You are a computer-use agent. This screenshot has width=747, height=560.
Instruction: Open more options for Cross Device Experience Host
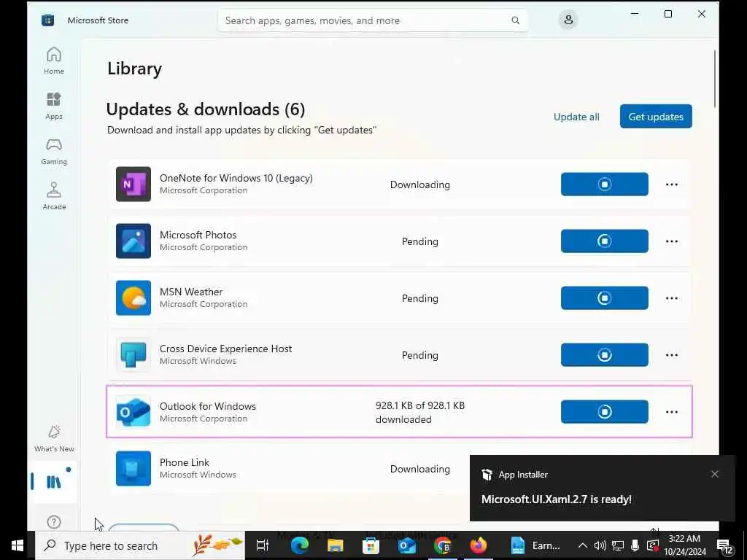(x=672, y=355)
